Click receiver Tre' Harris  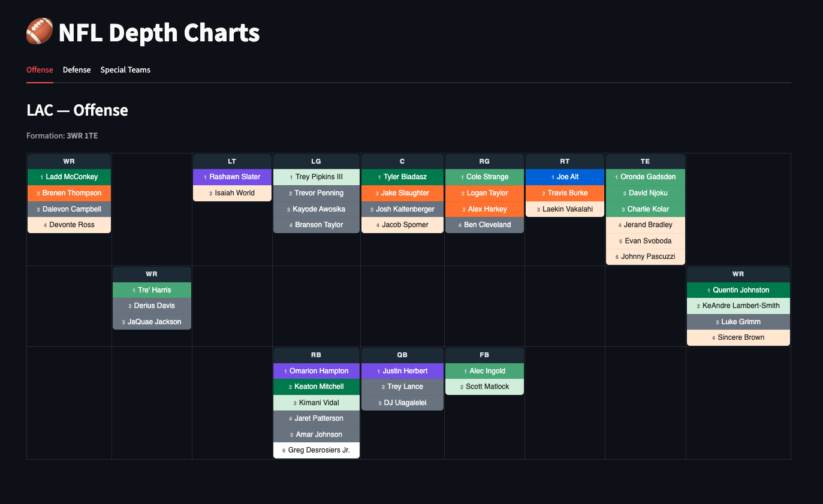152,290
